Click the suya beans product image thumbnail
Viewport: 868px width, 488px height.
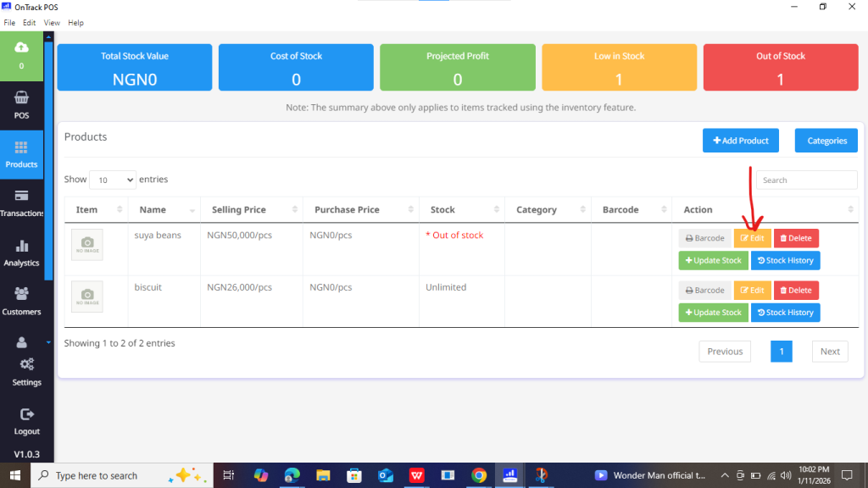click(x=87, y=245)
